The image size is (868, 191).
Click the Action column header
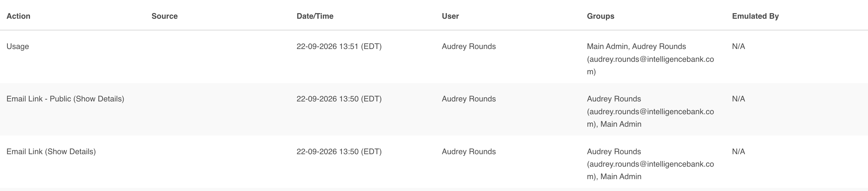18,16
